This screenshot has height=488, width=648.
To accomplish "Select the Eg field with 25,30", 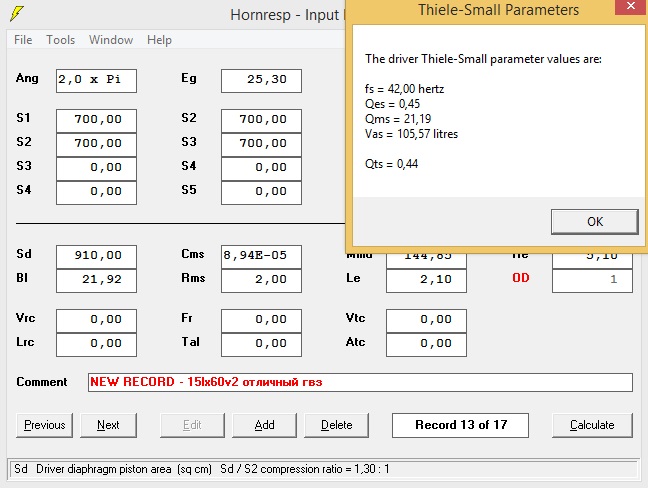I will pos(261,81).
